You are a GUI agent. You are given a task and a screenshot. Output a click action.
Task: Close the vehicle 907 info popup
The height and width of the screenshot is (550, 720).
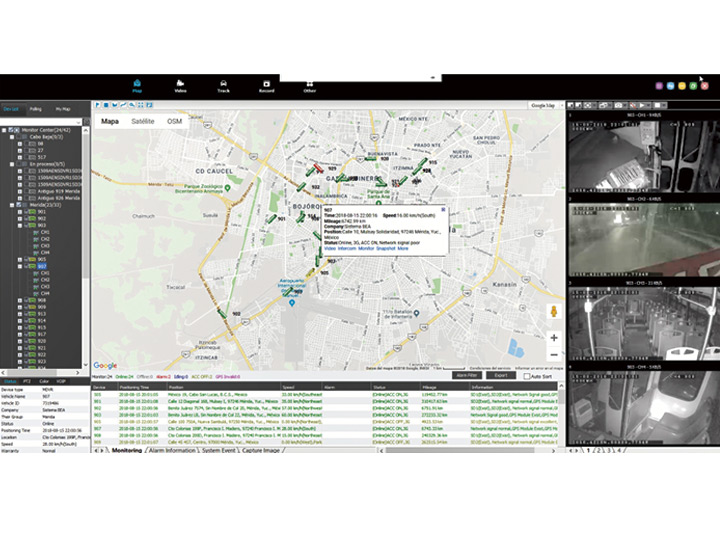(x=443, y=209)
